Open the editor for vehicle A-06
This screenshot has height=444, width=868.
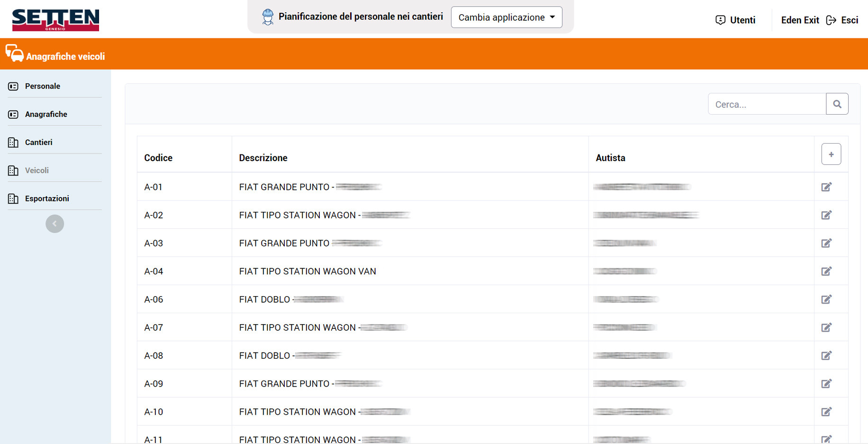(826, 299)
